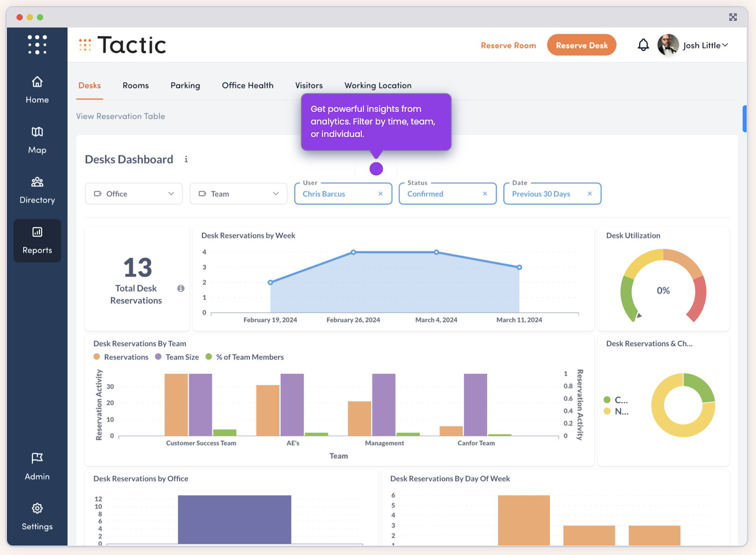Expand the Office filter dropdown
Image resolution: width=756 pixels, height=555 pixels.
[x=134, y=194]
